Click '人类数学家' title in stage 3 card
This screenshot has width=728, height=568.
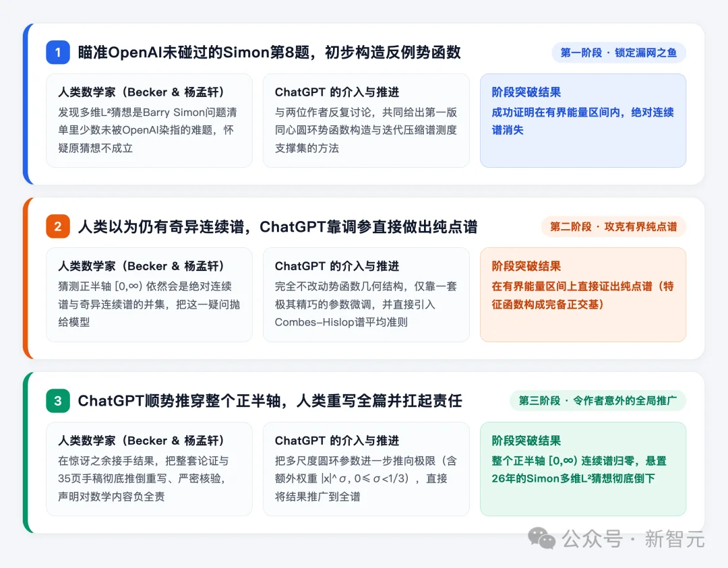[x=87, y=441]
